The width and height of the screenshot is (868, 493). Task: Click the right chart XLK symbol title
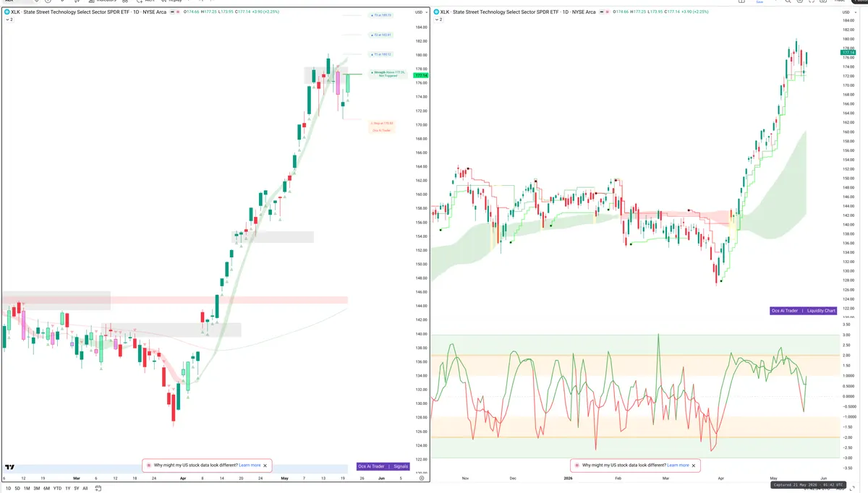click(x=519, y=12)
